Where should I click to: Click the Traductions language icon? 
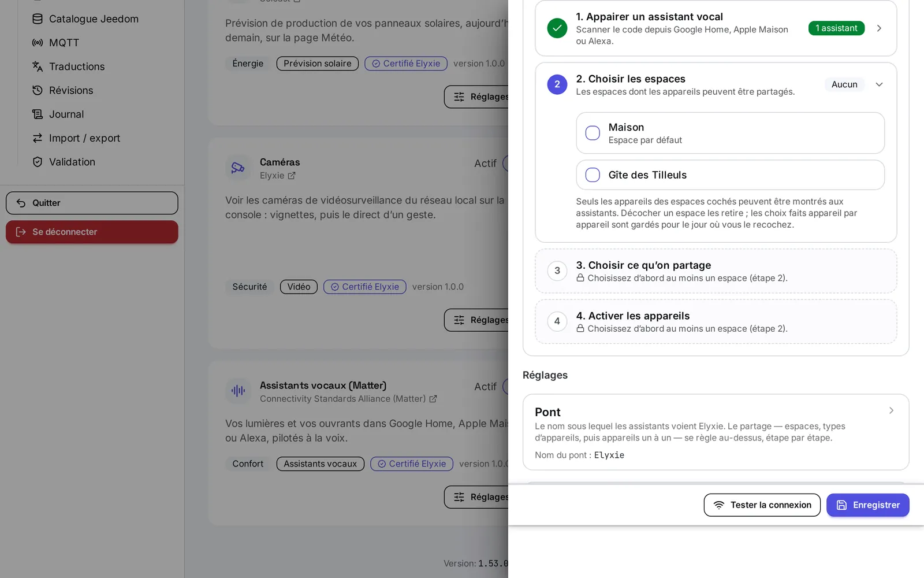pos(38,66)
